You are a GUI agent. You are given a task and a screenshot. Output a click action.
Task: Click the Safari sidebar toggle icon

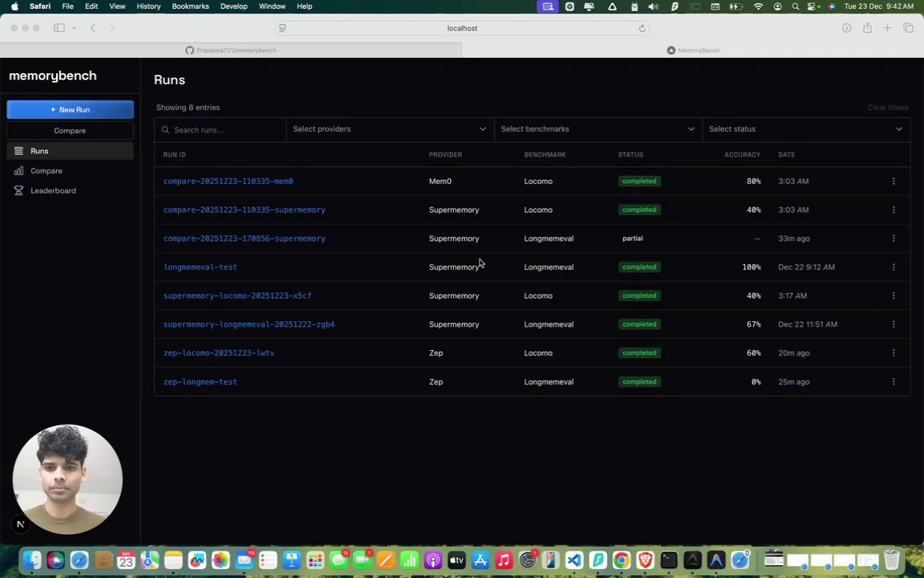click(59, 28)
